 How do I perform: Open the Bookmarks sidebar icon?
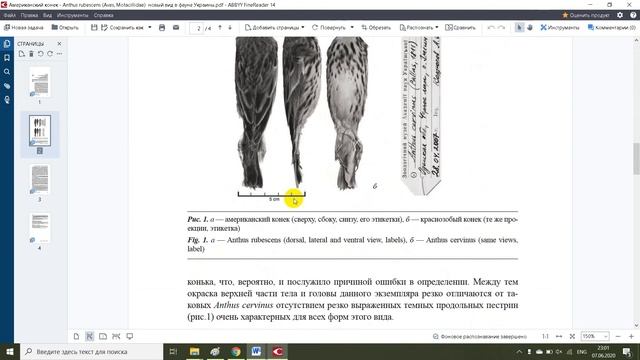click(7, 58)
